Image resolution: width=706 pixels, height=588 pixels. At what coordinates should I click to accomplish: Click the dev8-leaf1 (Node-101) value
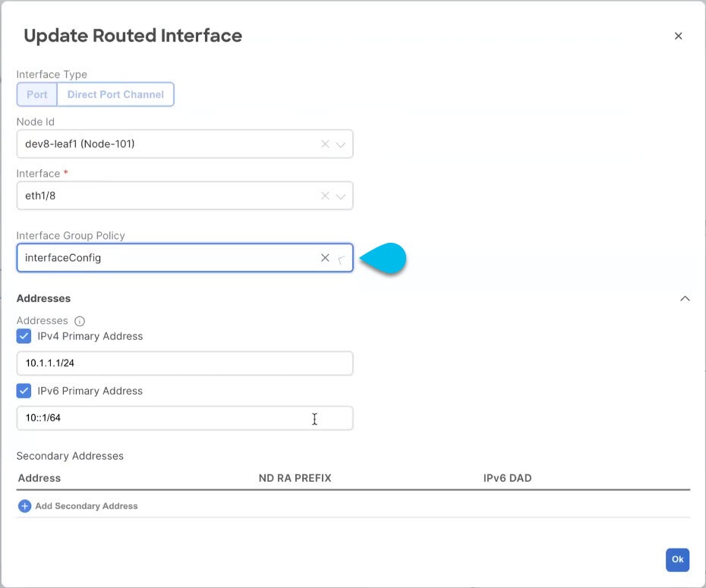click(x=80, y=144)
